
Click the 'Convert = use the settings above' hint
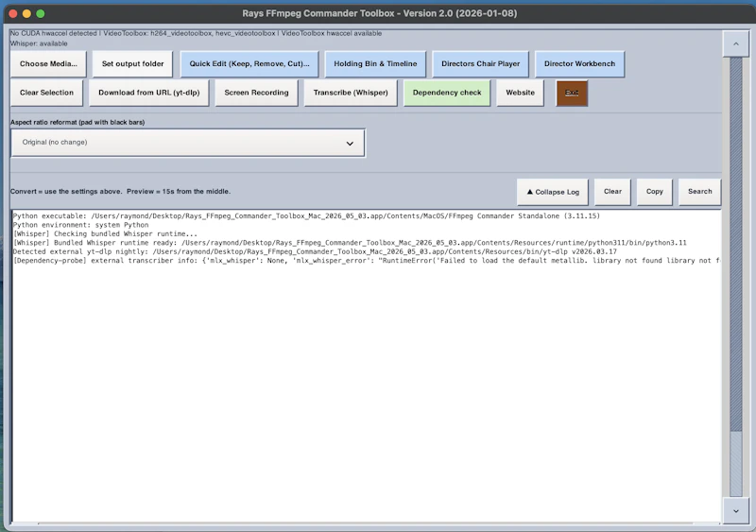point(121,192)
